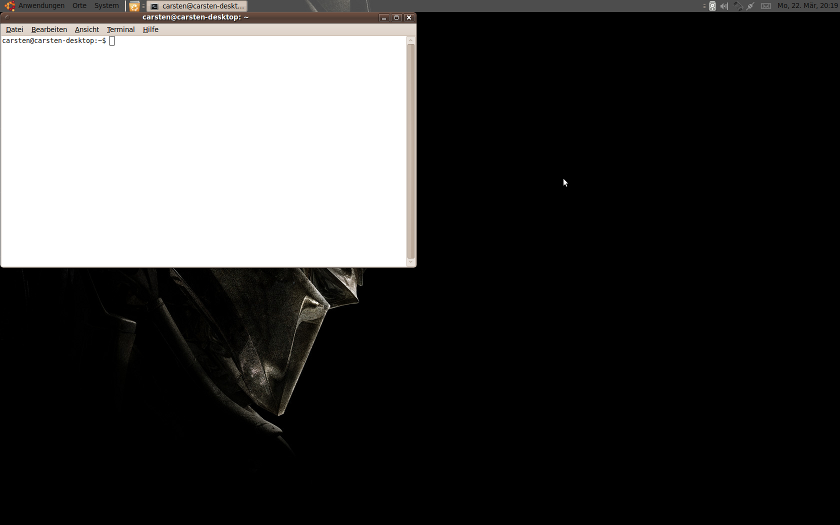Click the date and time clock

(x=807, y=6)
